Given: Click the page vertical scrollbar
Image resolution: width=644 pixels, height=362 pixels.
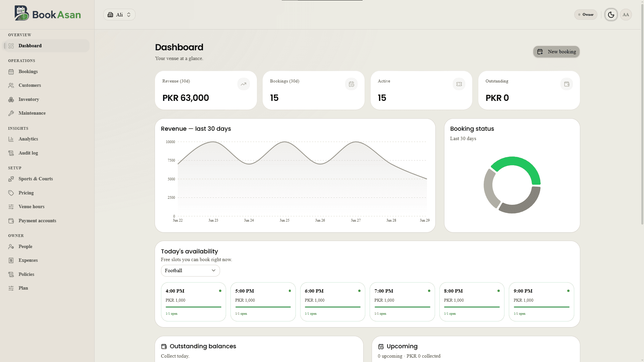Looking at the screenshot, I should point(642,114).
